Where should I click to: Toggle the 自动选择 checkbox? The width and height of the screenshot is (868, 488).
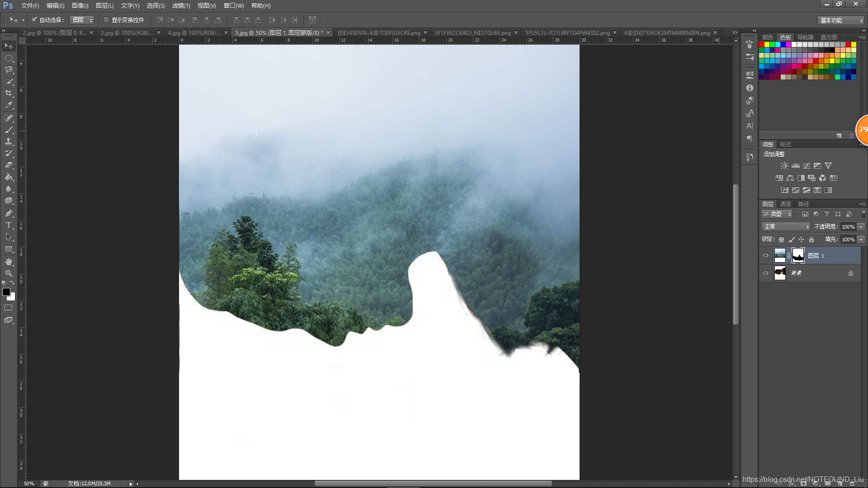click(x=34, y=20)
